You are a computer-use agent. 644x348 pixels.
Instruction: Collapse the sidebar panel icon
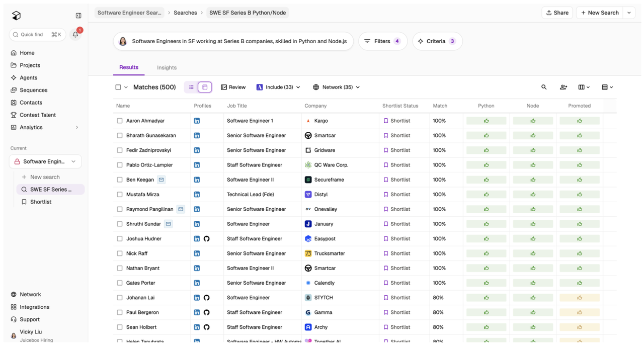point(78,16)
